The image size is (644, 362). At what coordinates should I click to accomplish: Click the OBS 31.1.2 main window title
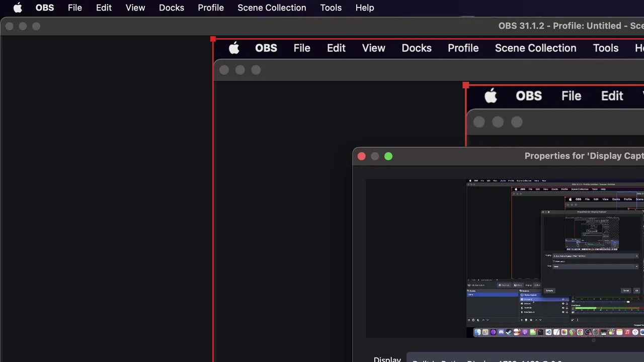pos(571,26)
